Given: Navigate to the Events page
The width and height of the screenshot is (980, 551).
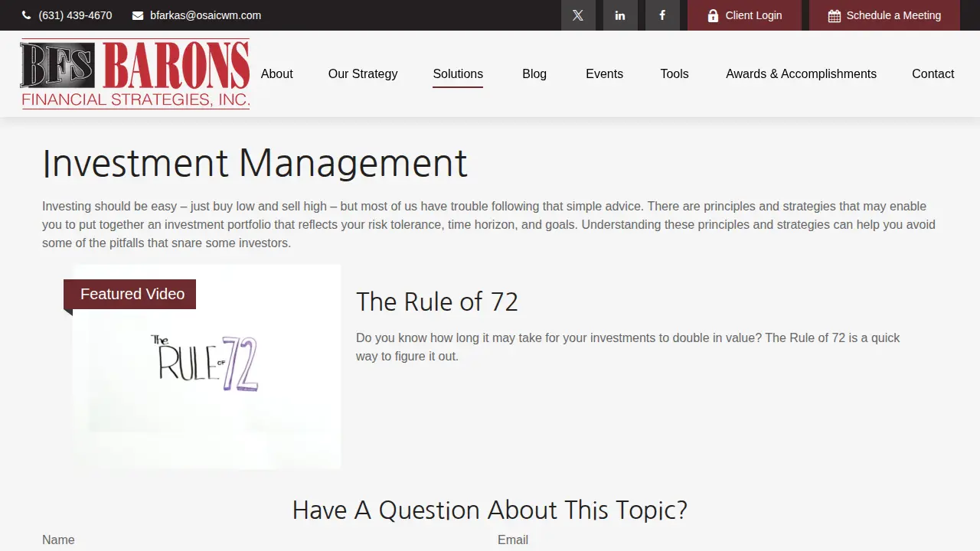Looking at the screenshot, I should [x=605, y=74].
